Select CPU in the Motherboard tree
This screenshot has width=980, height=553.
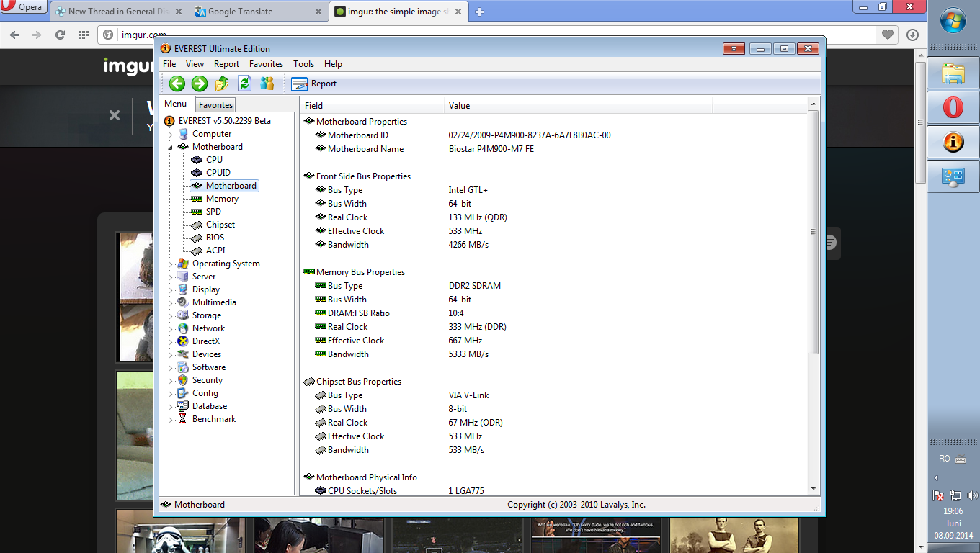(214, 160)
